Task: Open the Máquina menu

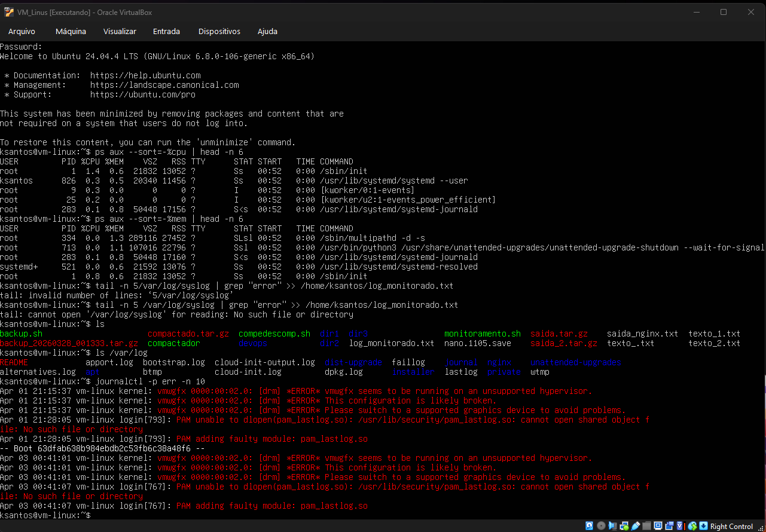Action: pyautogui.click(x=71, y=31)
